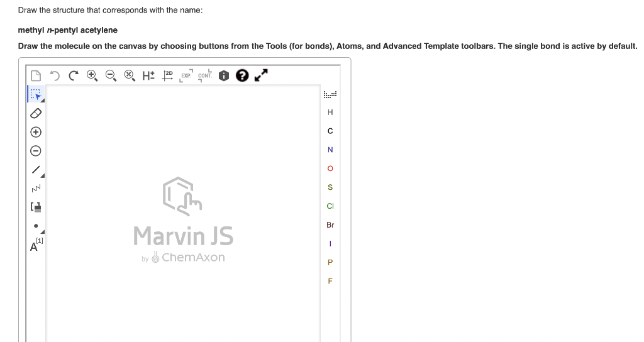Choose Hydrogen atom H
The width and height of the screenshot is (644, 342).
click(330, 113)
